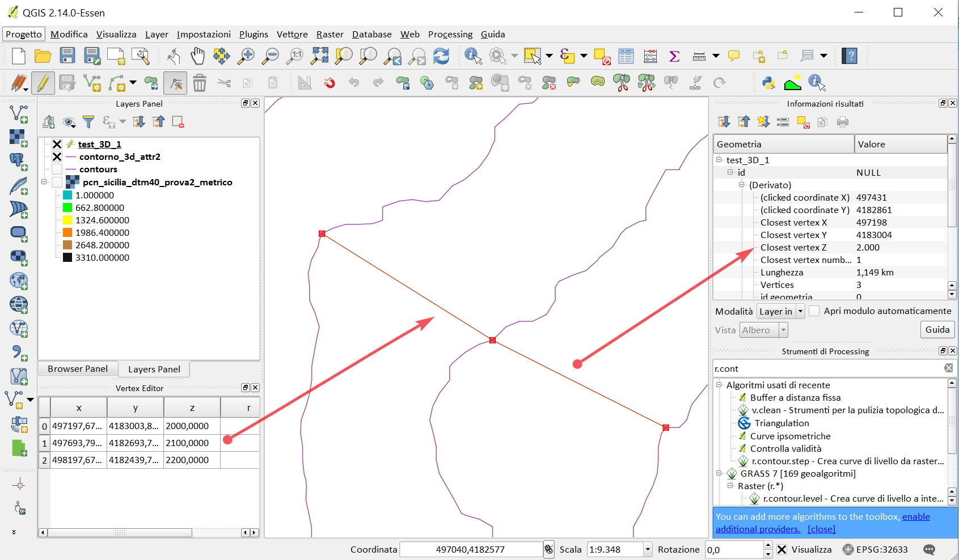Select the Pan Map hand tool
Screen dimensions: 959x560
[x=197, y=56]
